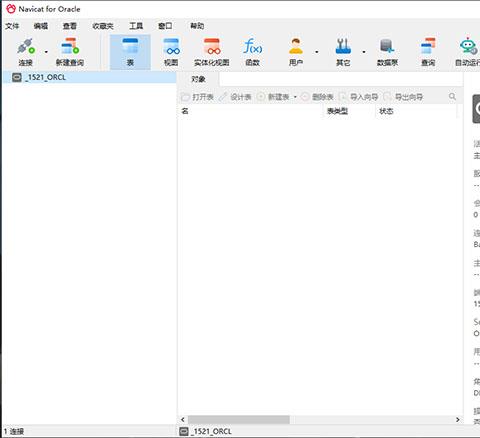Click the horizontal scrollbar left arrow
This screenshot has height=438, width=480.
[183, 419]
